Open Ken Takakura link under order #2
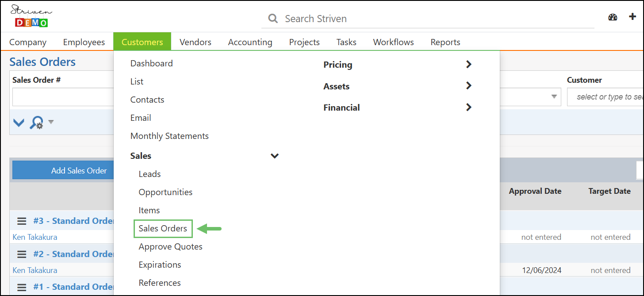Viewport: 644px width, 296px height. click(x=35, y=270)
